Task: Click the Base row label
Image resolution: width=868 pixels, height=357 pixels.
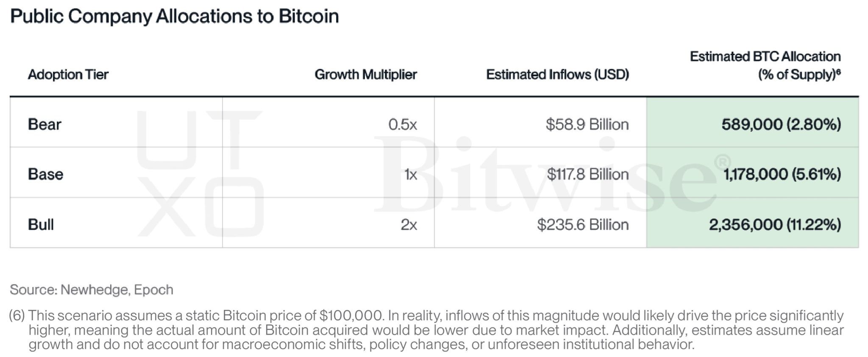Action: coord(45,174)
